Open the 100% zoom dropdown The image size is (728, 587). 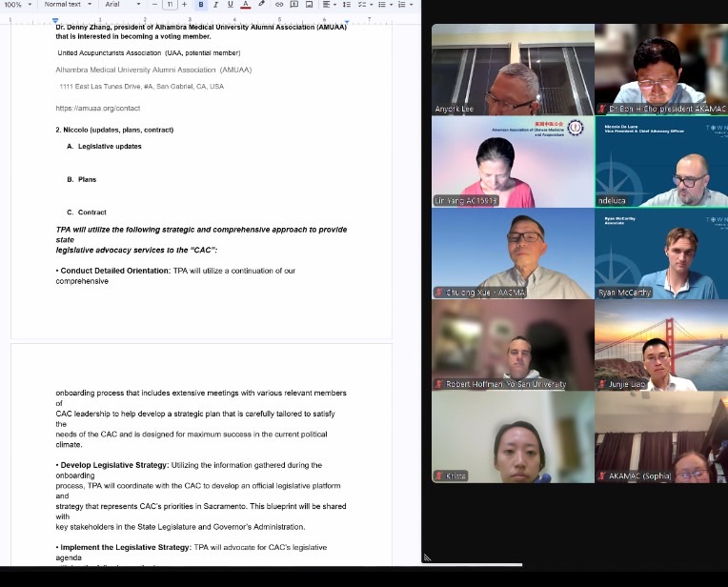point(17,5)
